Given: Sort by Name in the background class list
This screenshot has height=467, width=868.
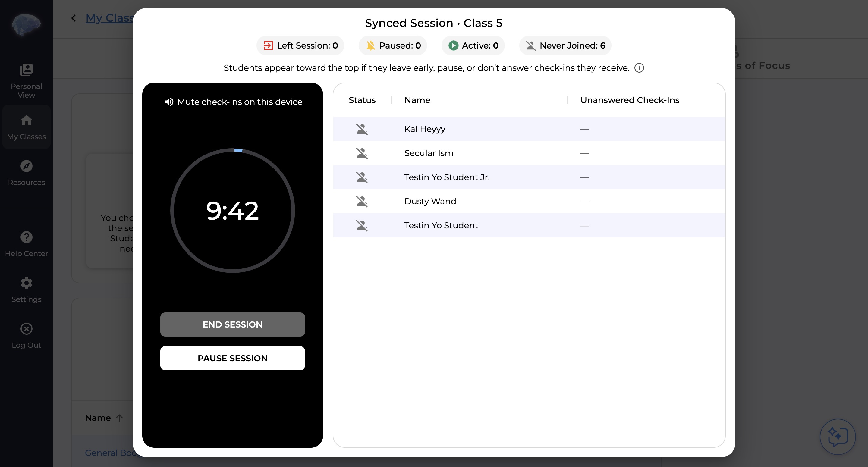Looking at the screenshot, I should (104, 418).
